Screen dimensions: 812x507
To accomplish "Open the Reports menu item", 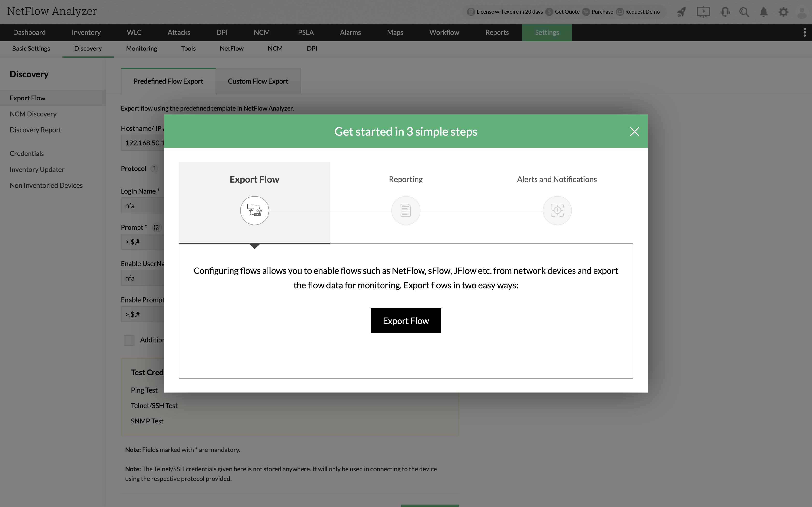I will pyautogui.click(x=497, y=33).
